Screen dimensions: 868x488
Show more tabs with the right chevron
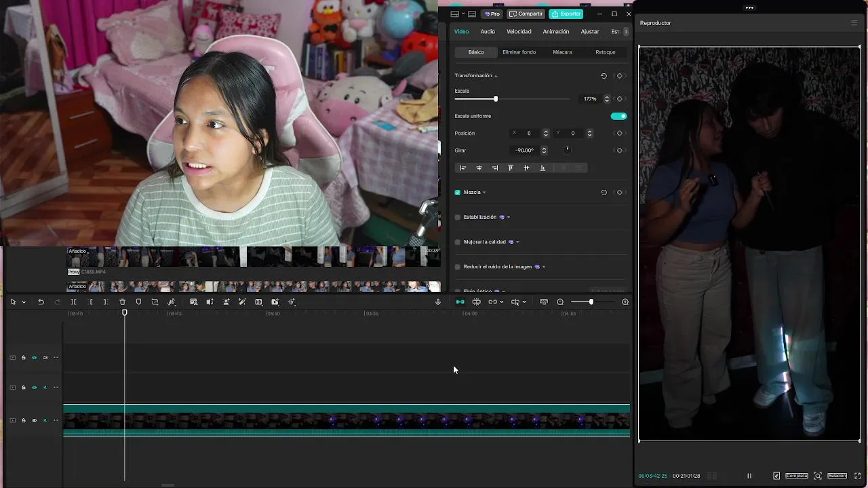[627, 32]
